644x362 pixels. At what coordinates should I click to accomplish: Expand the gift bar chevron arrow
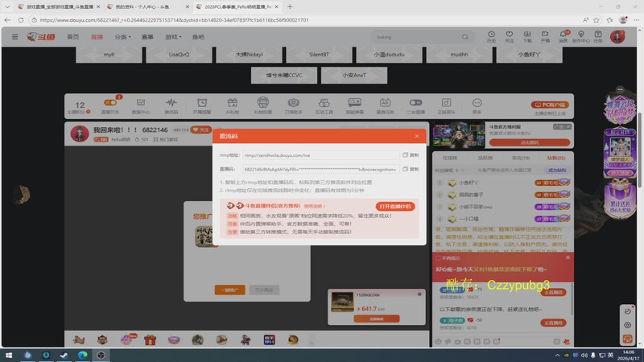pos(312,343)
